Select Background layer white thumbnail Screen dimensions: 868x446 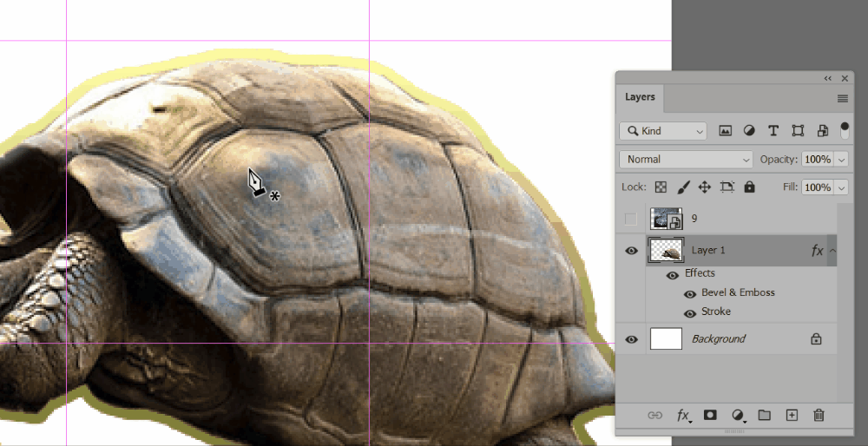[666, 338]
